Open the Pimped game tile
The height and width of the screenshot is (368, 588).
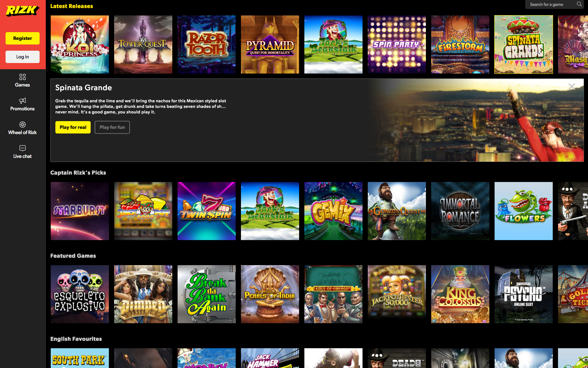coord(143,294)
